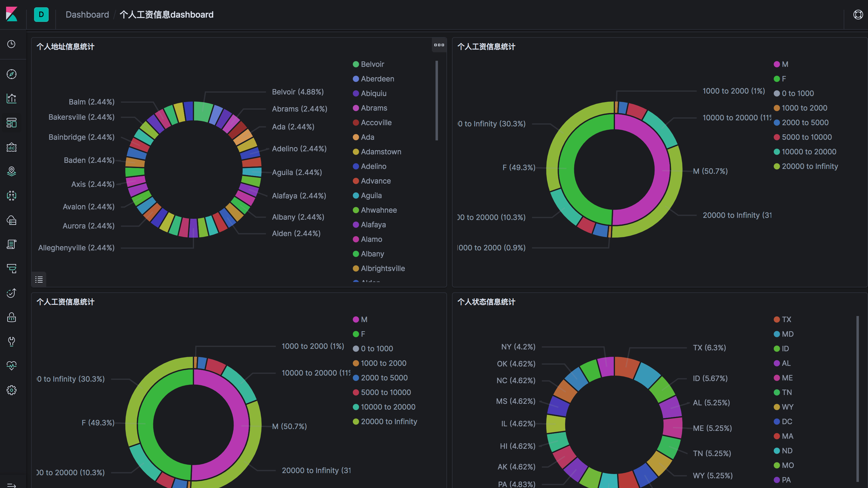Open the Maps pin icon in sidebar
The width and height of the screenshot is (868, 488).
[x=12, y=171]
